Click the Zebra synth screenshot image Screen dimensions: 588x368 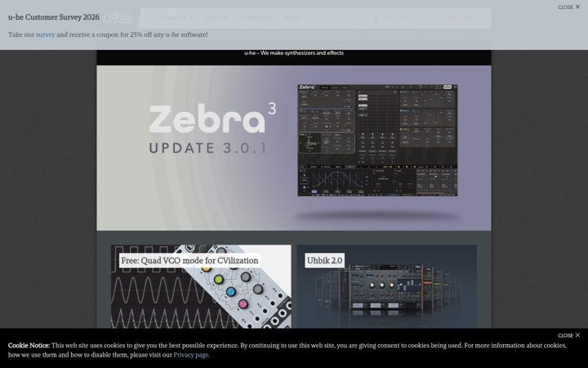(377, 140)
